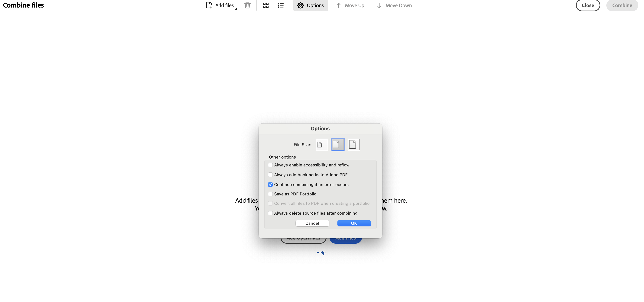Uncheck Continue combining if an error occurs

(x=271, y=185)
